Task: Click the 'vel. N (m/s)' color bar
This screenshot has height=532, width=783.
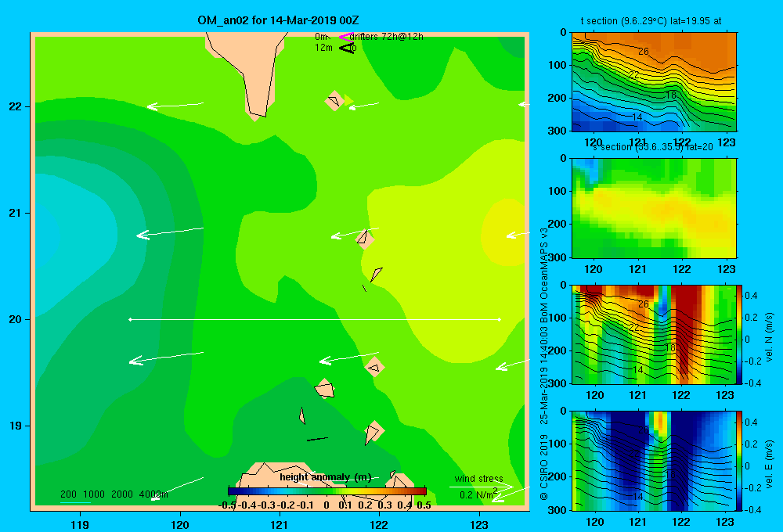Action: point(740,334)
